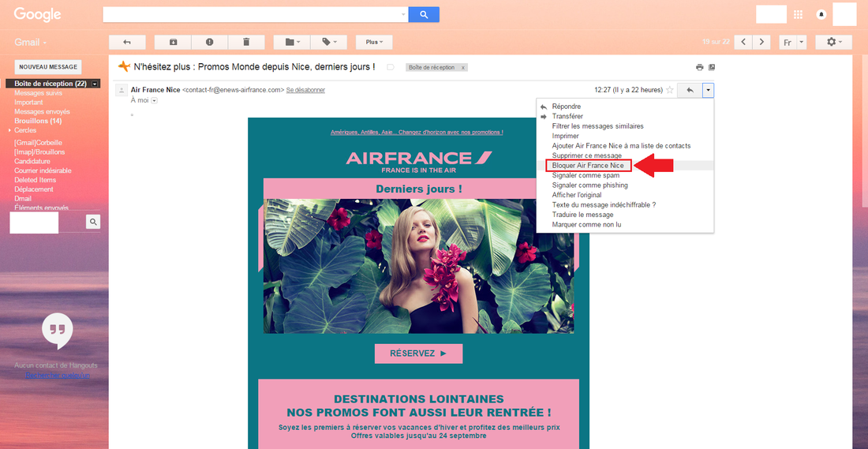Open Messages suivis folder
Screen dimensions: 868x449
pos(38,93)
